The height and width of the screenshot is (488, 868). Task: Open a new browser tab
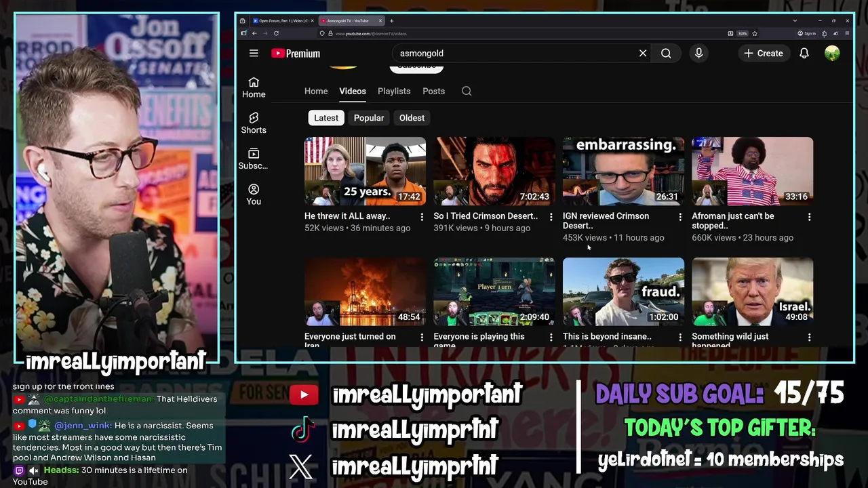pyautogui.click(x=392, y=21)
